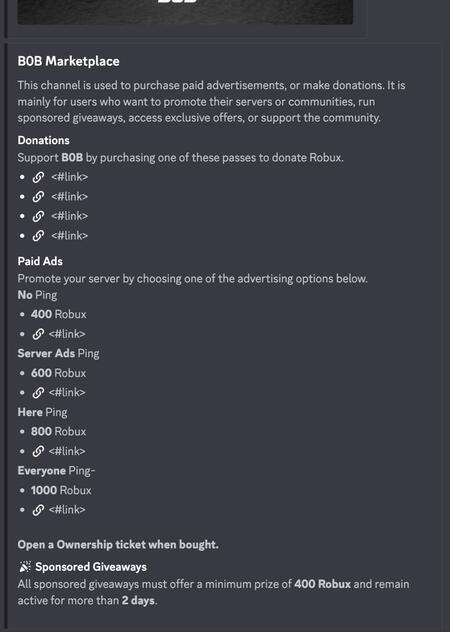
Task: Open the last <#link> under Donations
Action: 69,236
